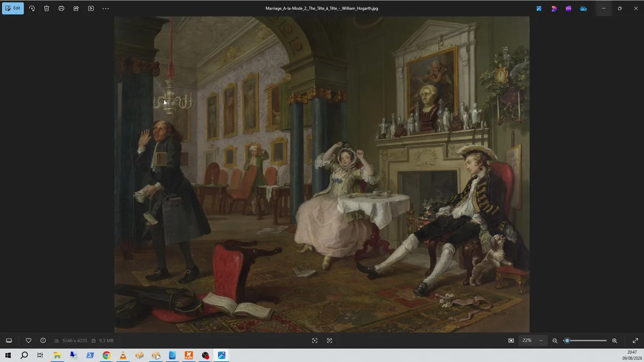Scan for text in the image
Viewport: 644px width, 362px height.
314,340
